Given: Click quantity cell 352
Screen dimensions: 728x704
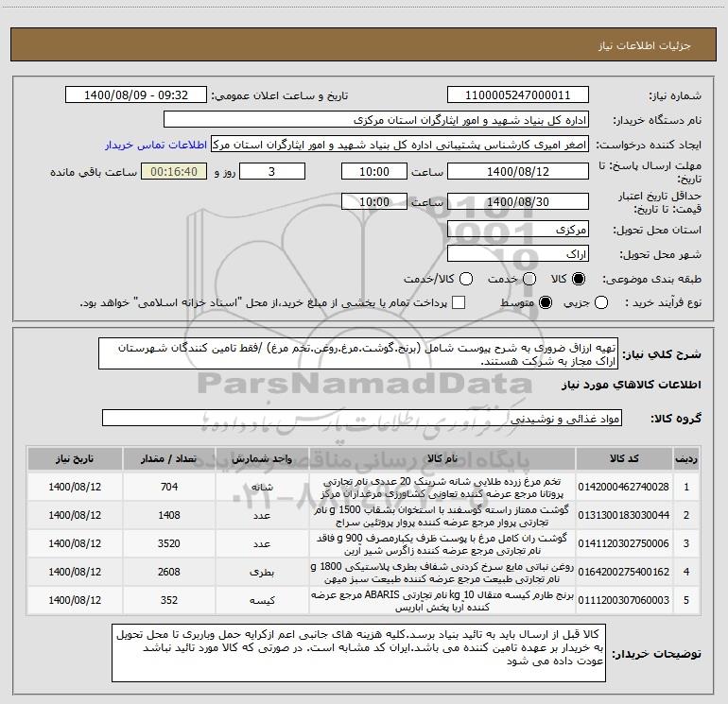Looking at the screenshot, I should coord(169,600).
